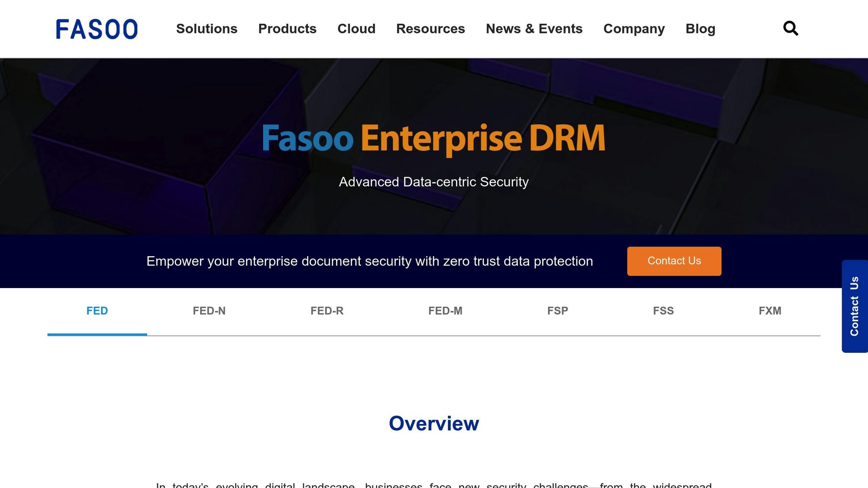This screenshot has width=868, height=488.
Task: Open the Solutions menu
Action: coord(207,29)
